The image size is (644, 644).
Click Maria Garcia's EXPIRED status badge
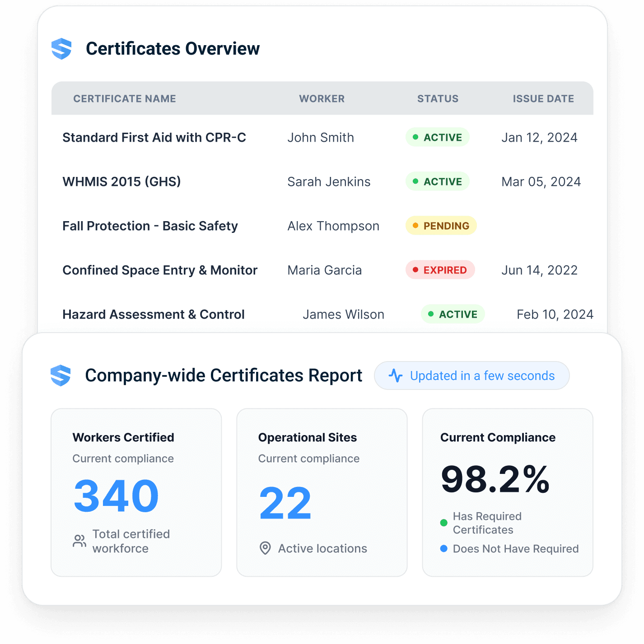coord(440,270)
